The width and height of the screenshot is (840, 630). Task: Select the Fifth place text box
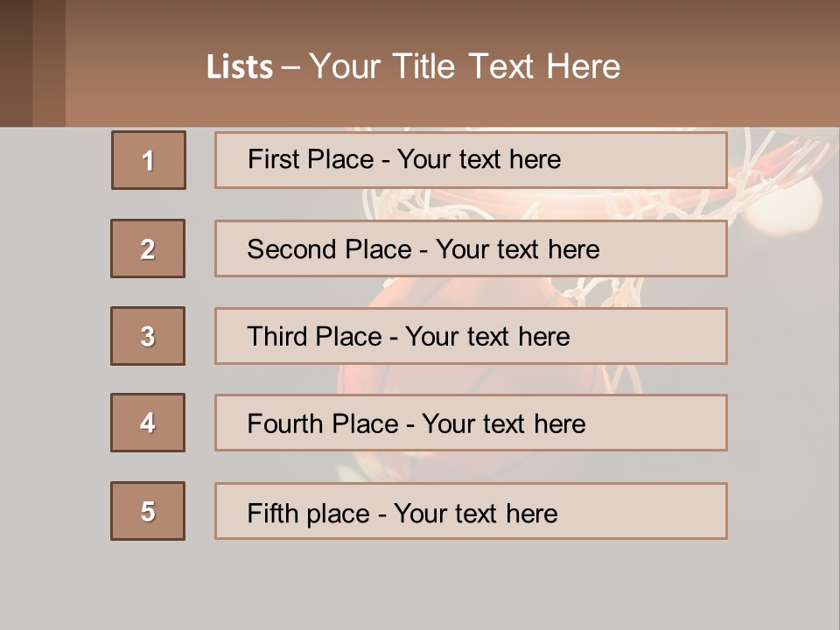coord(471,511)
